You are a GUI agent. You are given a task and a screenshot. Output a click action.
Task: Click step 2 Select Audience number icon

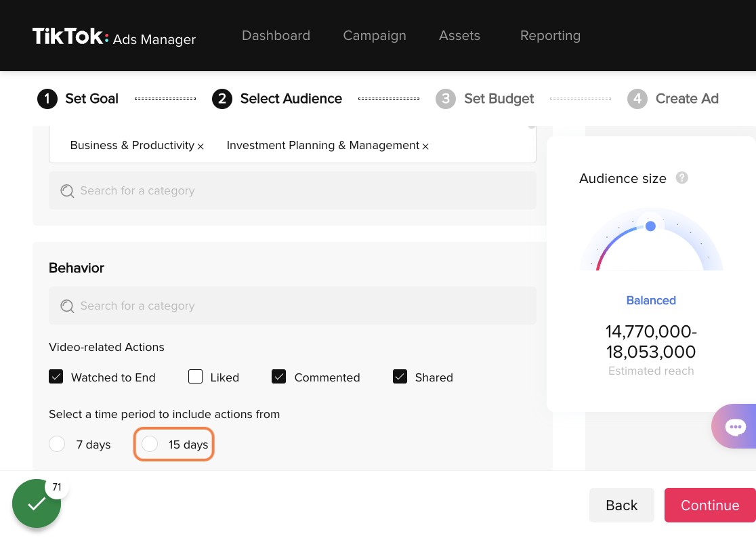tap(222, 99)
